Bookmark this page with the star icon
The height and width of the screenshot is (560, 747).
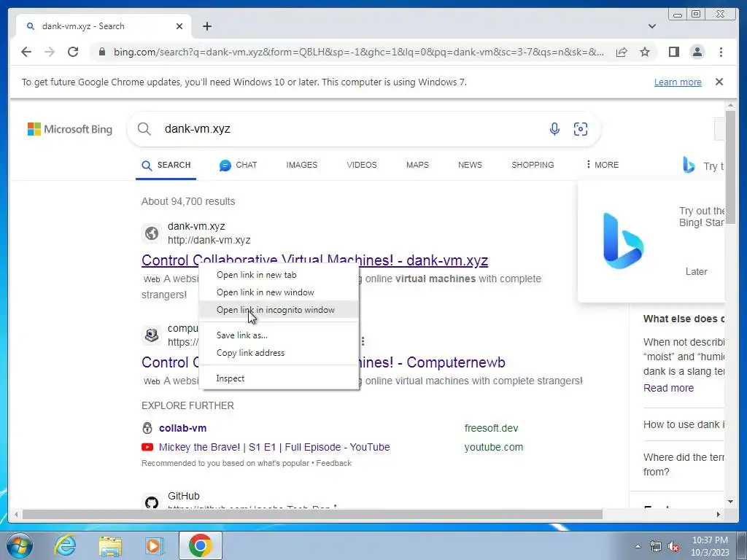pyautogui.click(x=645, y=52)
